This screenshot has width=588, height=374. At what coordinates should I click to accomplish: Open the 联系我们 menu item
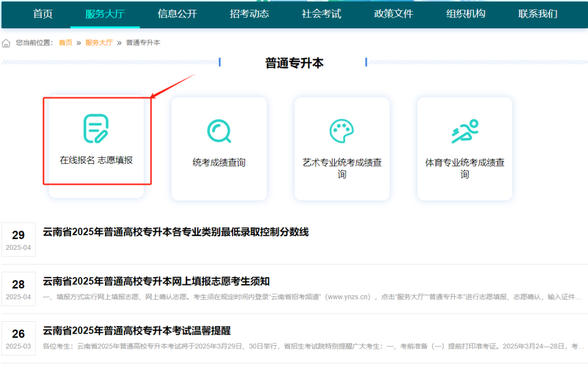(538, 14)
